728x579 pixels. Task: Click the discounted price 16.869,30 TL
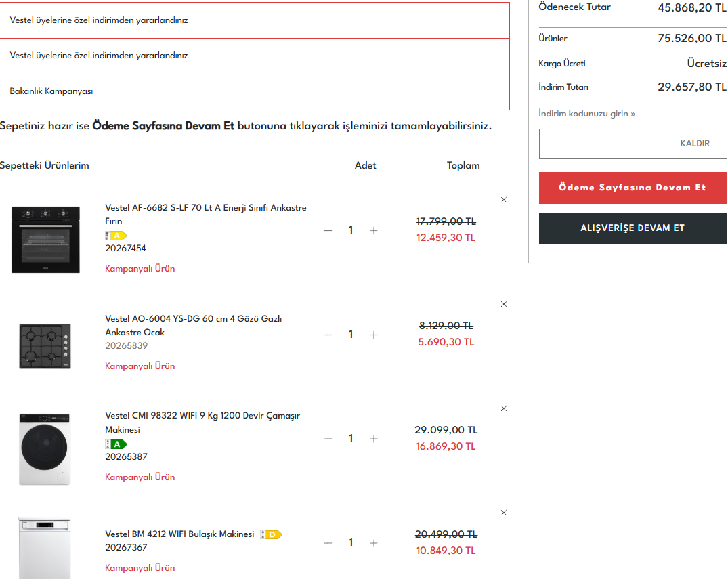tap(446, 446)
